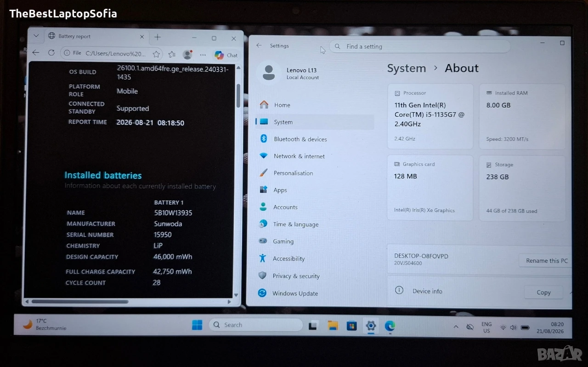This screenshot has width=588, height=367.
Task: Copy the Device info details
Action: pos(543,292)
